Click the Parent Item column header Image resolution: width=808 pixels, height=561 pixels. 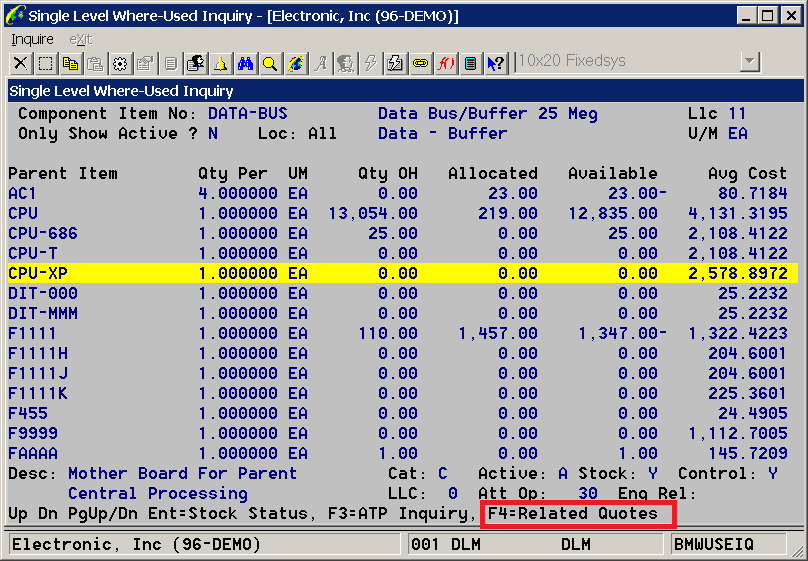click(x=63, y=174)
